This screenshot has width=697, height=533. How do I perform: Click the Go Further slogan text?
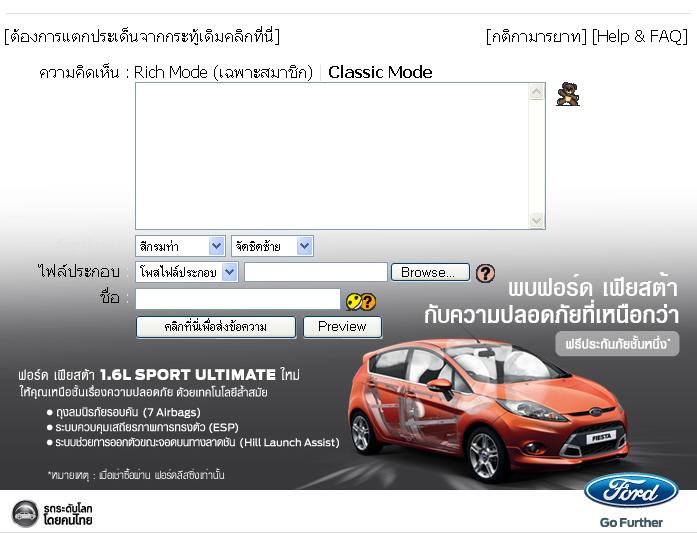pos(631,522)
